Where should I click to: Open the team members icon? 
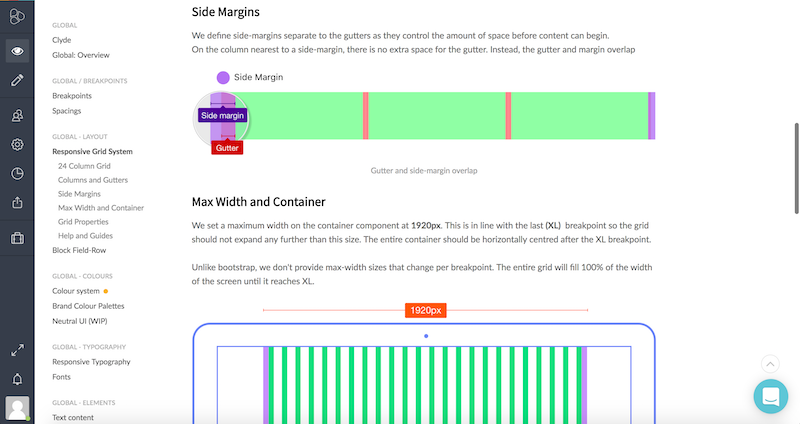tap(17, 116)
